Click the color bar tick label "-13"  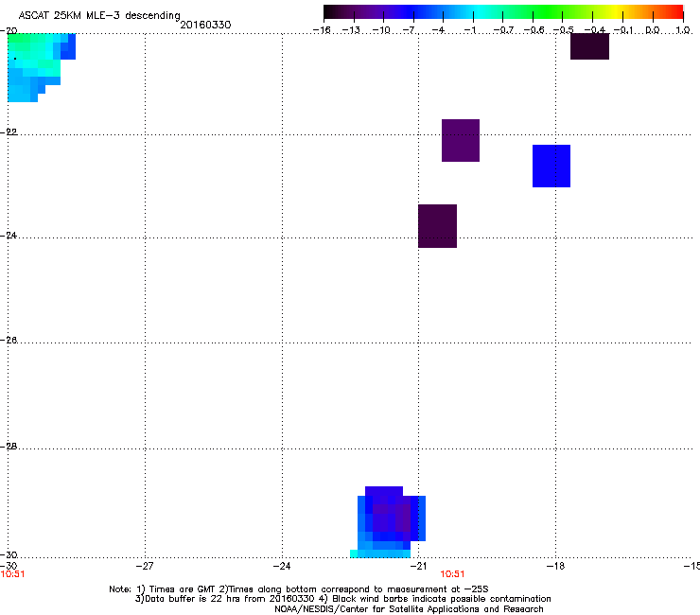[351, 30]
